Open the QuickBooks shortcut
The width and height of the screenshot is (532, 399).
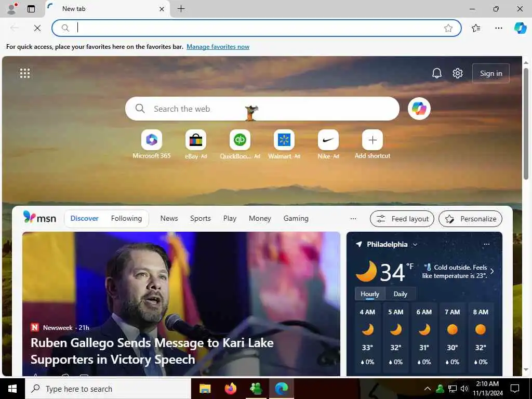pos(240,144)
